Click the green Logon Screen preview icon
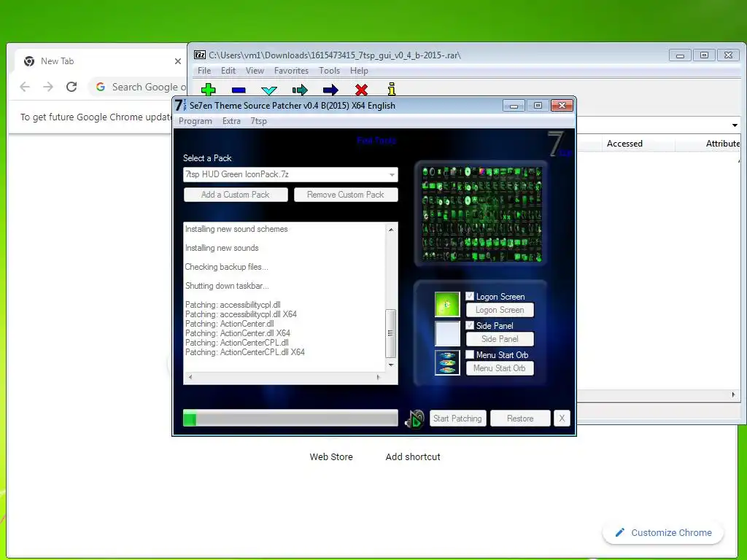Image resolution: width=747 pixels, height=560 pixels. click(x=447, y=304)
